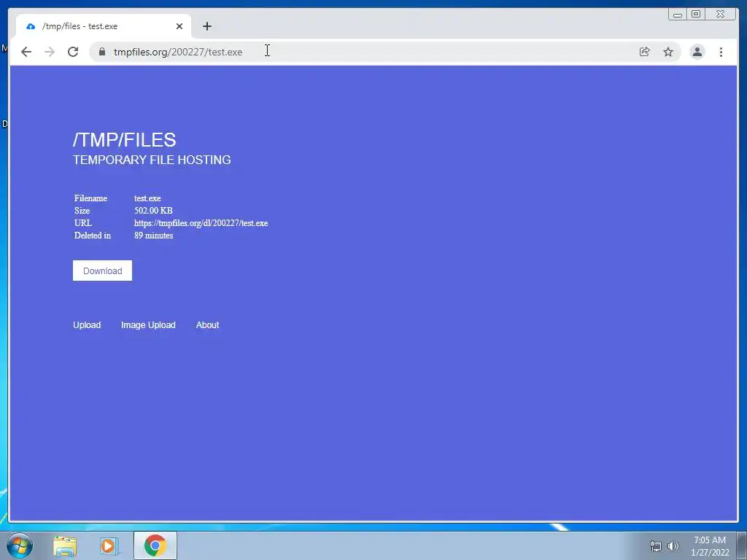Open the Upload link
747x560 pixels.
(x=87, y=324)
